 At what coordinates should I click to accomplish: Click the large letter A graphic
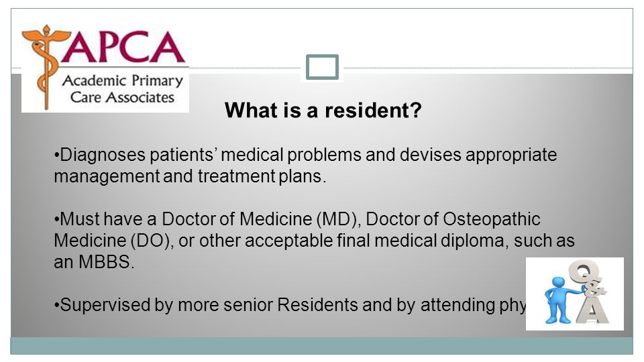coord(592,310)
